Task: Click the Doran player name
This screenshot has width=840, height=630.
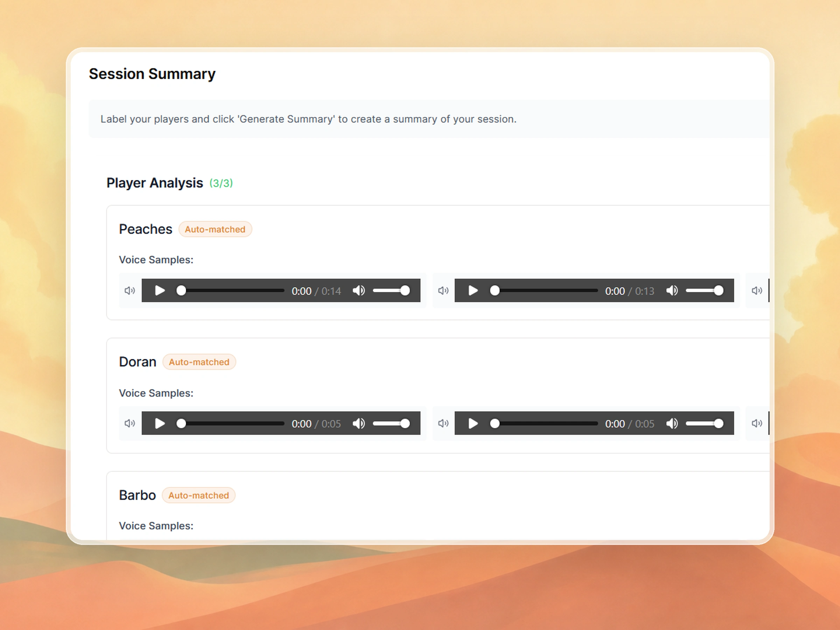Action: [138, 362]
